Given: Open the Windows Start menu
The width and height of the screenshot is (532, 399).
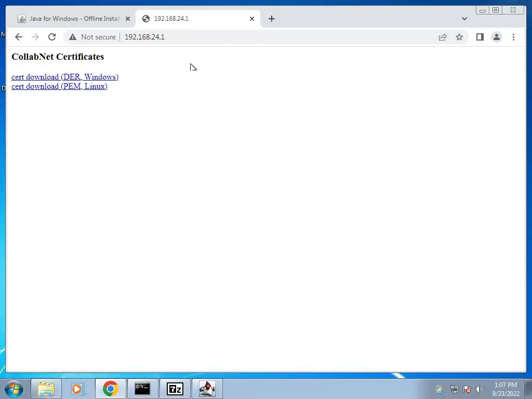Looking at the screenshot, I should [x=14, y=389].
